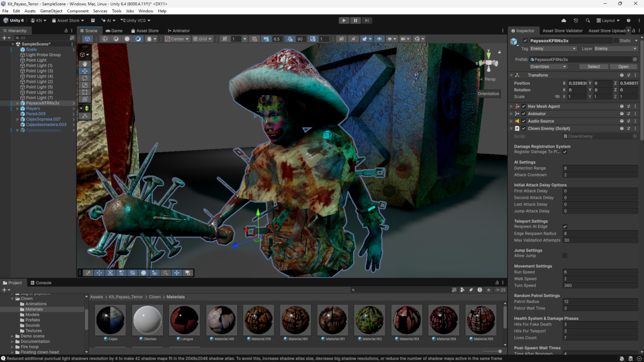Open Animator component more options menu
Screen dimensions: 644x362
[x=635, y=114]
